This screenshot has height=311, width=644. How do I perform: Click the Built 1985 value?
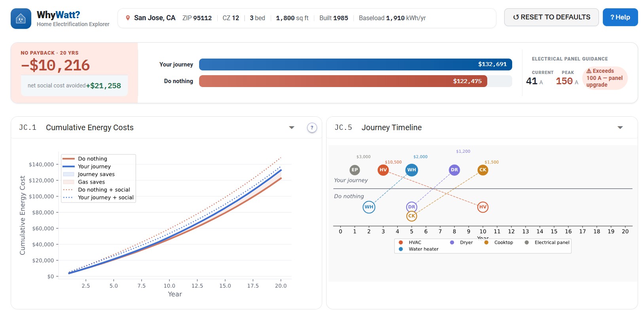click(334, 18)
